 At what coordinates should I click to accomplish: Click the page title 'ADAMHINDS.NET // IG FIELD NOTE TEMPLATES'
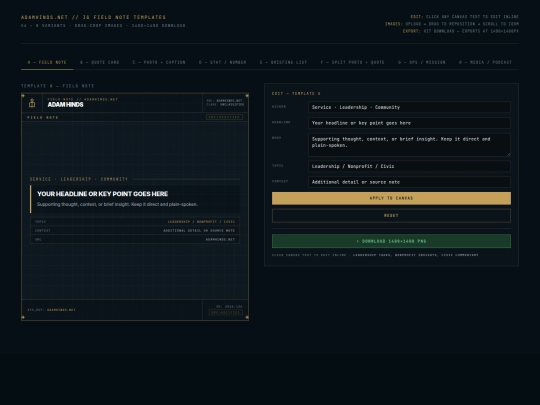pos(93,17)
